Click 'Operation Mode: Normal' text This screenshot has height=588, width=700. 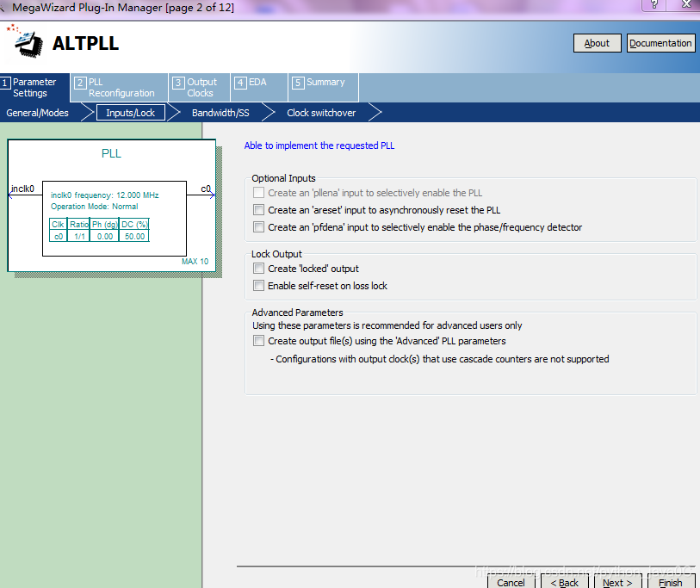coord(94,207)
